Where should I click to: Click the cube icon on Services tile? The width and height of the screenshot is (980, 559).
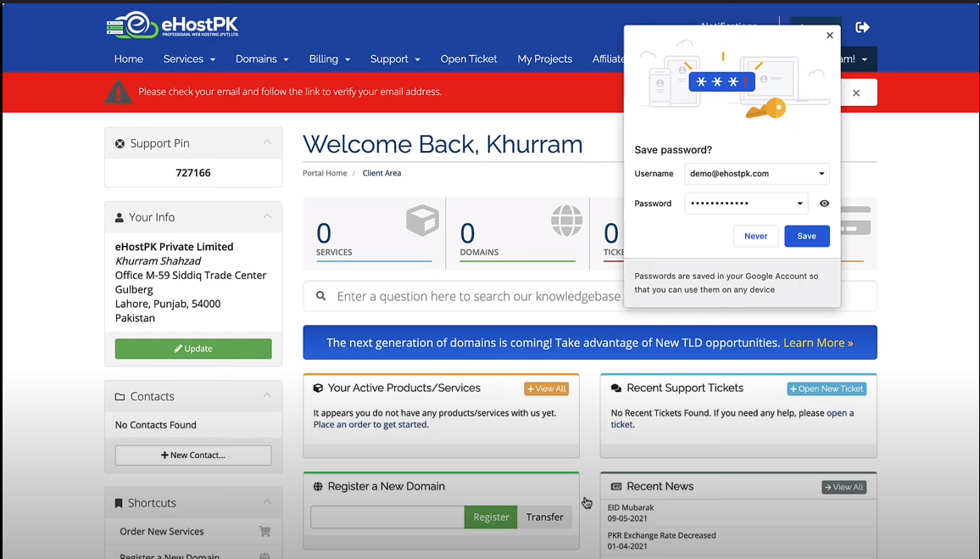[422, 220]
